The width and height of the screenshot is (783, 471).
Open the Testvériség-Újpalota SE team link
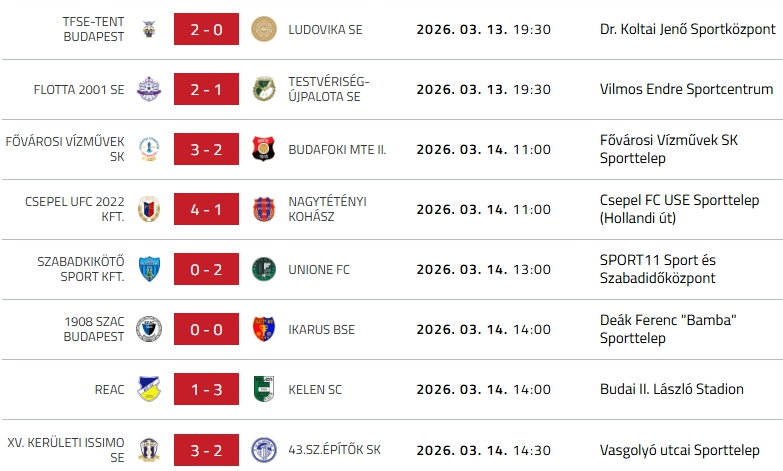(329, 89)
